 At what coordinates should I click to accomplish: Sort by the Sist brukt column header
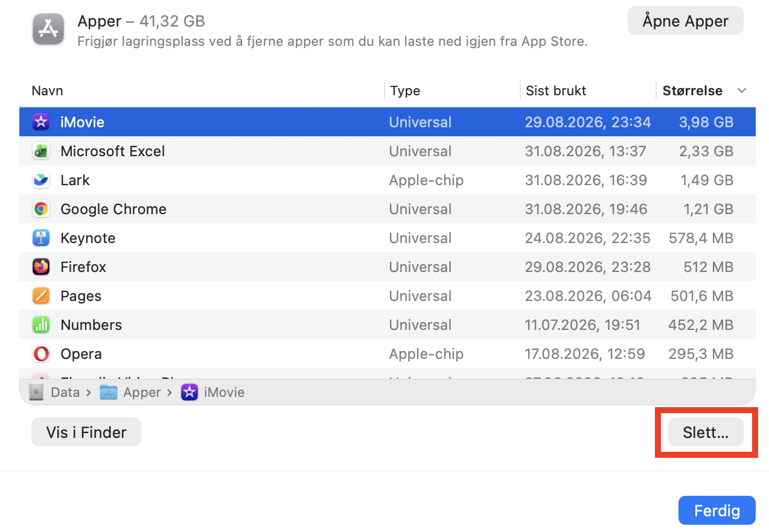click(x=556, y=91)
